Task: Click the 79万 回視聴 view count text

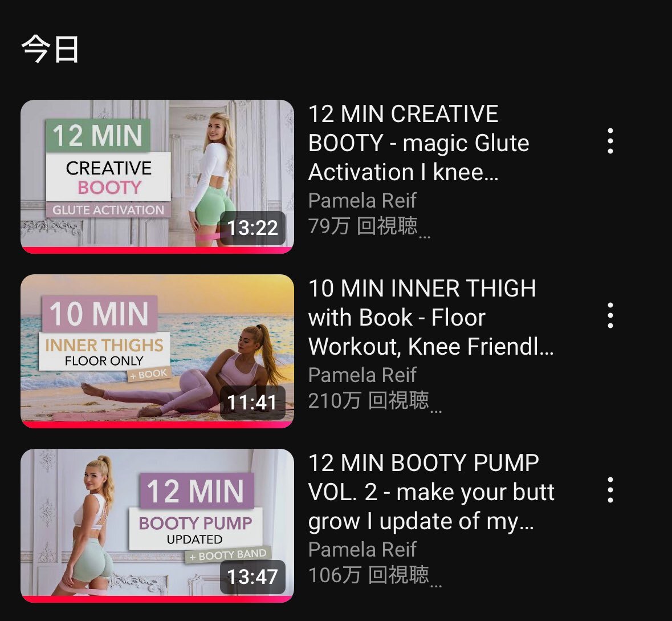Action: click(363, 226)
